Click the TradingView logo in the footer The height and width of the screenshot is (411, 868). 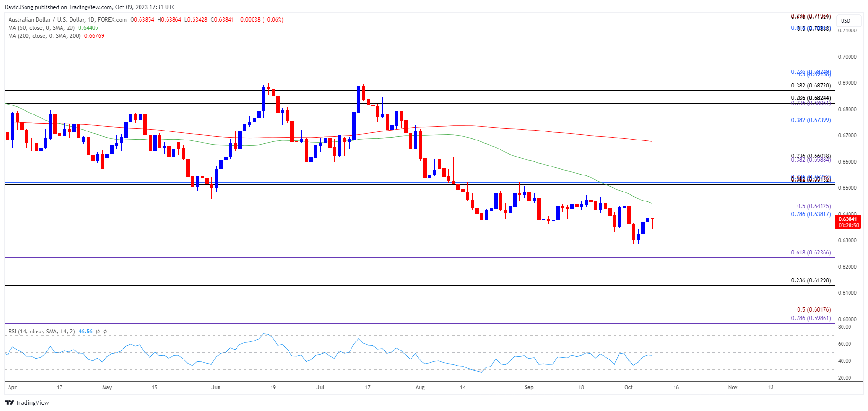[27, 402]
